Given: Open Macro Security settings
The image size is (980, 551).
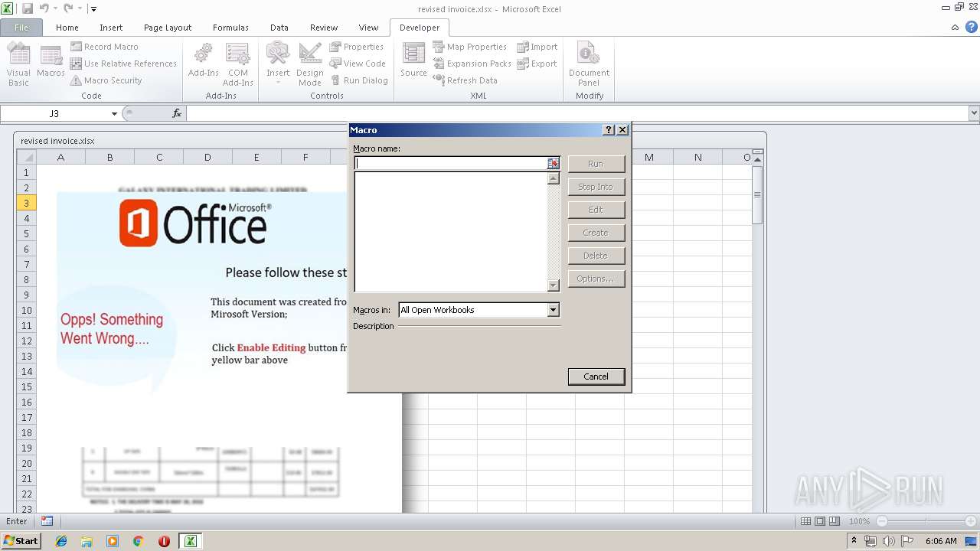Looking at the screenshot, I should pyautogui.click(x=106, y=80).
